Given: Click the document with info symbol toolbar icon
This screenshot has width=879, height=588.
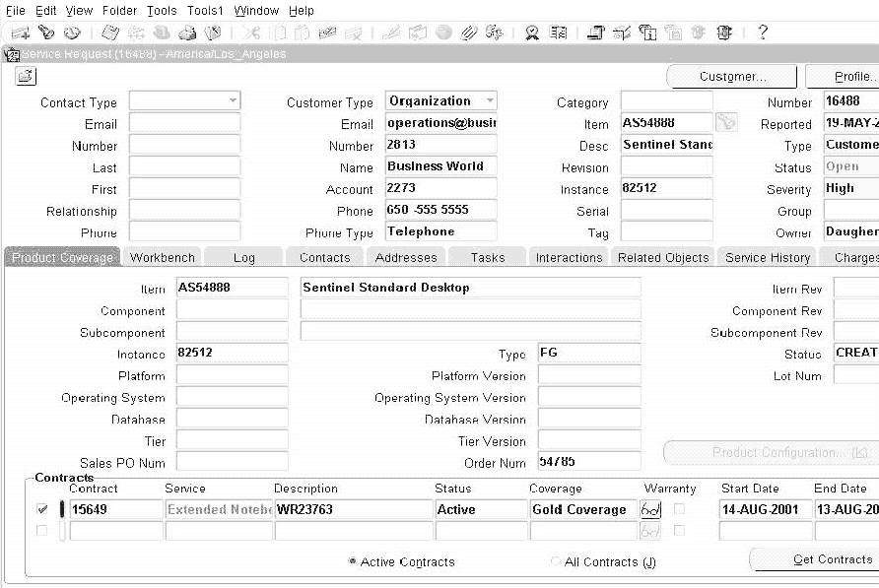Looking at the screenshot, I should [x=647, y=33].
